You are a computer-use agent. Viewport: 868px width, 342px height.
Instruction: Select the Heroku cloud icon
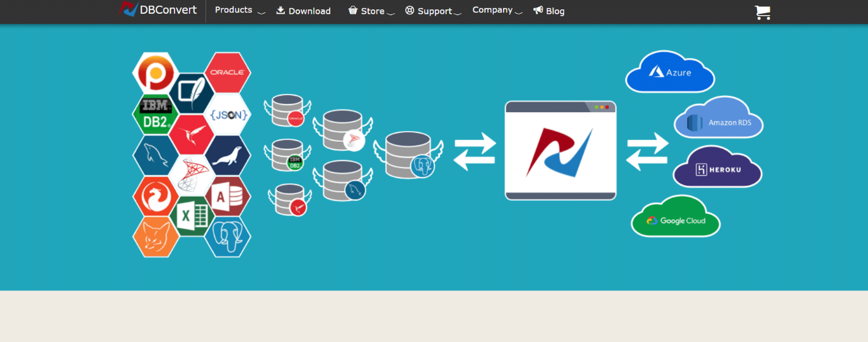pyautogui.click(x=718, y=167)
